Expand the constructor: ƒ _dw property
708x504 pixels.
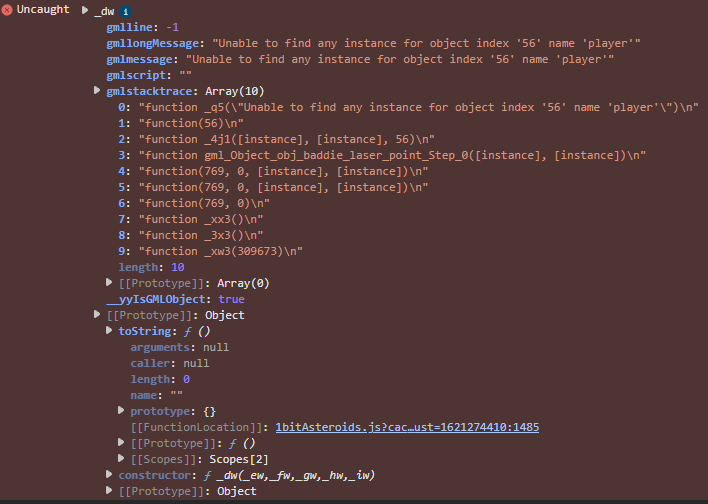111,475
